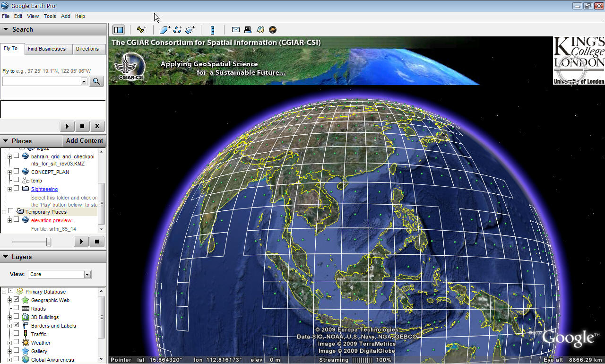Click the Add Content button
This screenshot has width=605, height=364.
(84, 141)
